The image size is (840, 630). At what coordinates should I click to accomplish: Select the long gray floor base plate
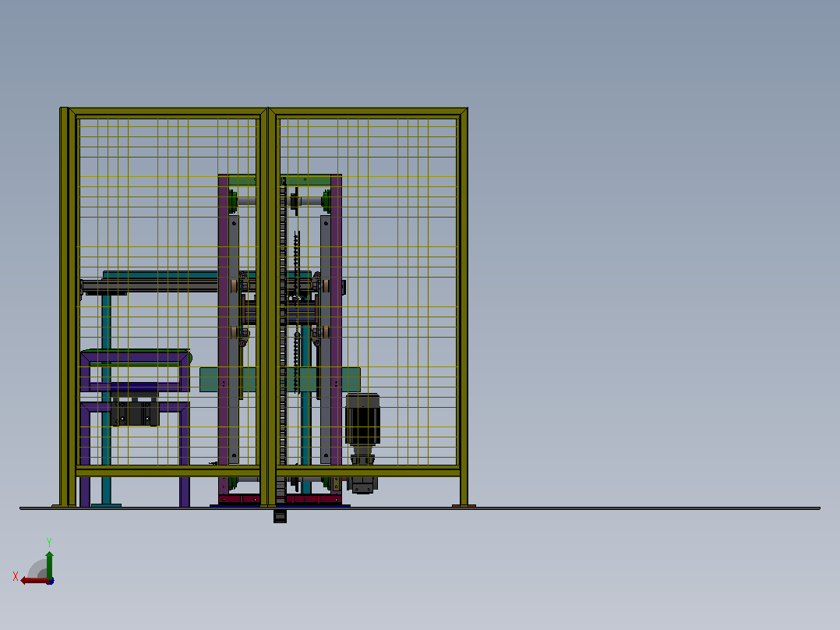pos(420,508)
